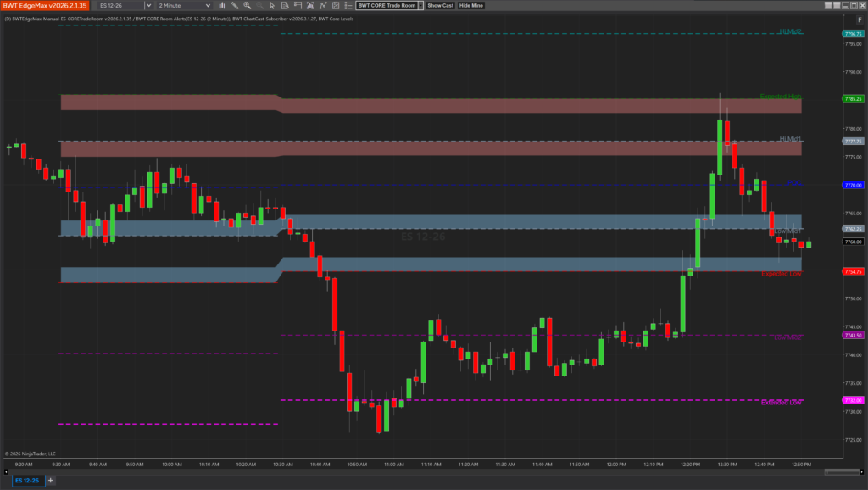This screenshot has width=868, height=490.
Task: Click the 7777.75 grey price marker
Action: coord(853,142)
